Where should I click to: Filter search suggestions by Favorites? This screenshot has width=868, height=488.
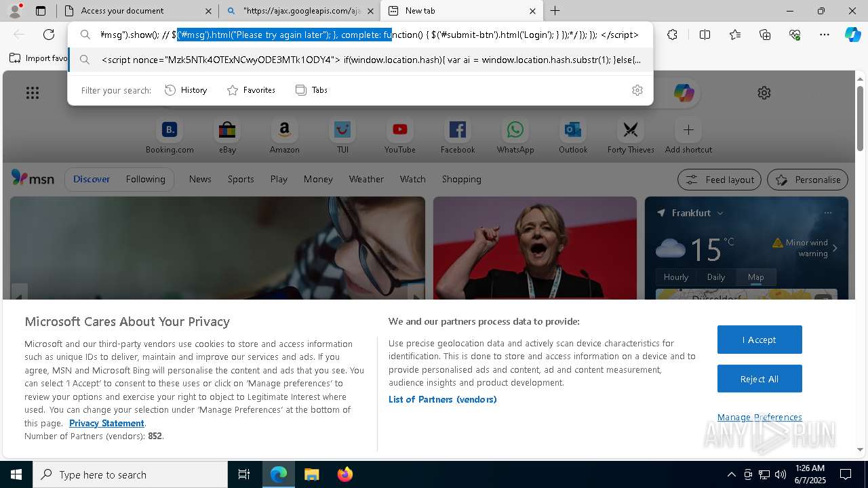[x=251, y=90]
